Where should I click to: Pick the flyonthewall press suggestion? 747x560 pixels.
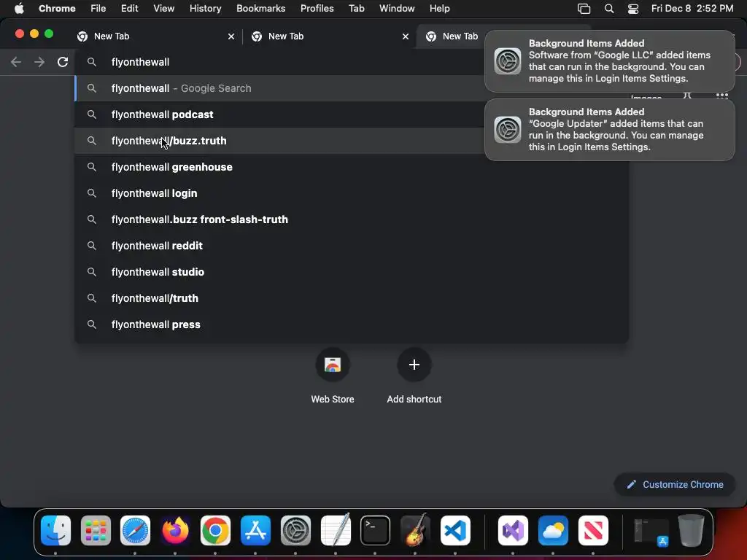point(352,324)
